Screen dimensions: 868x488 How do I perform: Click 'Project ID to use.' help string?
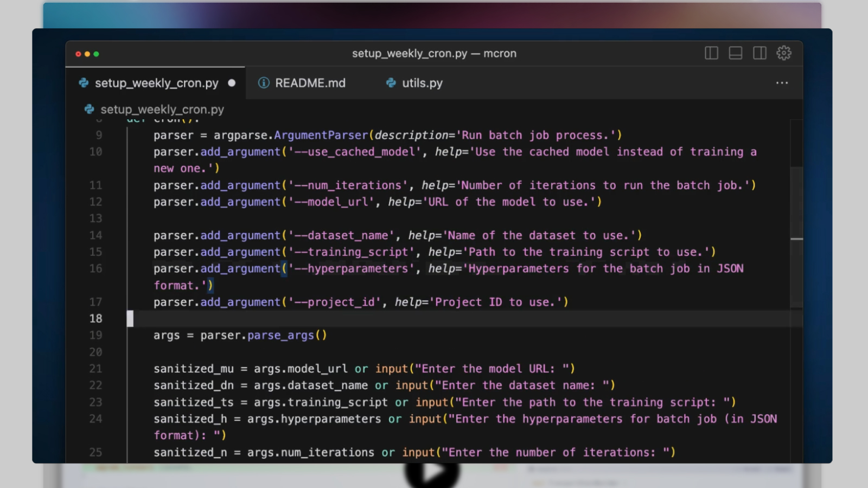tap(495, 302)
